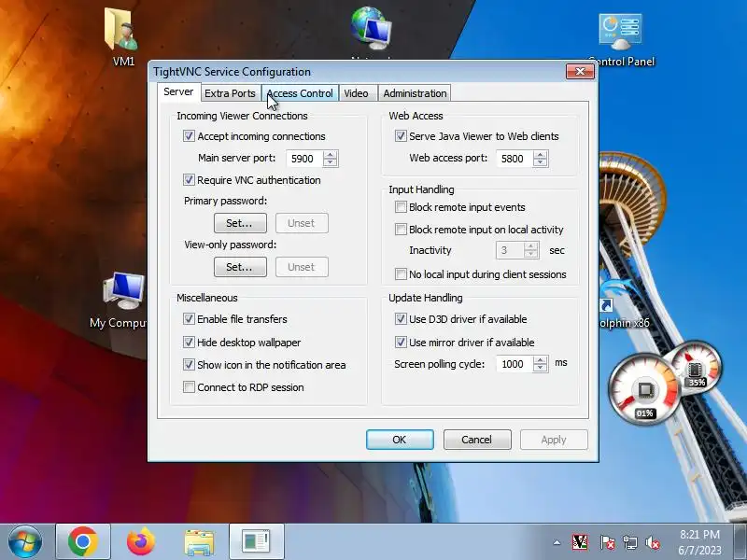Viewport: 747px width, 560px height.
Task: Click the CPU meter gadget showing 01%
Action: coord(644,390)
